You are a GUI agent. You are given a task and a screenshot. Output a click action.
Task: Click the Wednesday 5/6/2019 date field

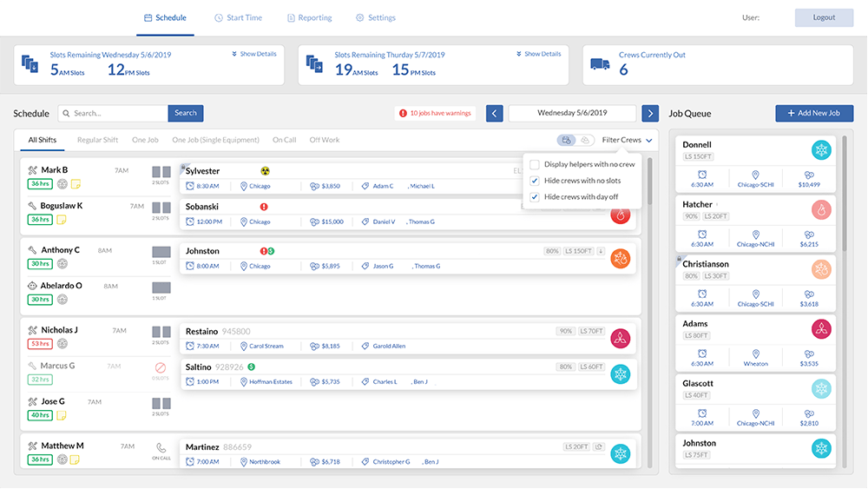pyautogui.click(x=572, y=113)
